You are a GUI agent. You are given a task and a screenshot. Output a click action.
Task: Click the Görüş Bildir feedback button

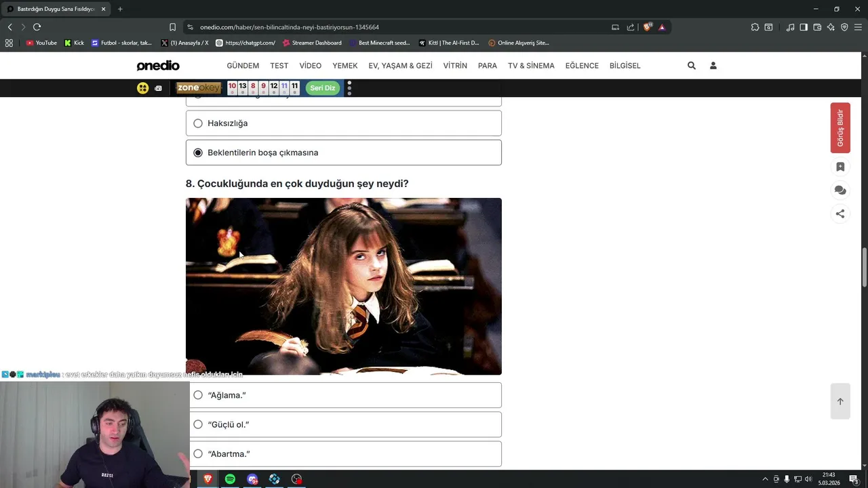[x=840, y=128]
